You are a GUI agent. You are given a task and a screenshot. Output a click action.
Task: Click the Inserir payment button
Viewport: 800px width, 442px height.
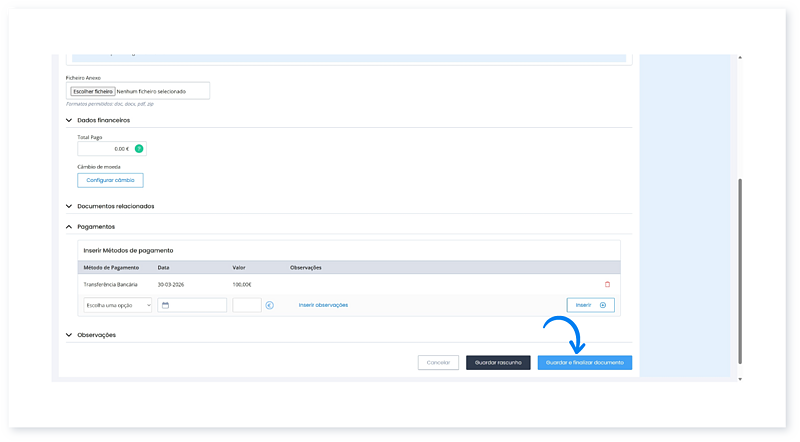[x=590, y=305]
